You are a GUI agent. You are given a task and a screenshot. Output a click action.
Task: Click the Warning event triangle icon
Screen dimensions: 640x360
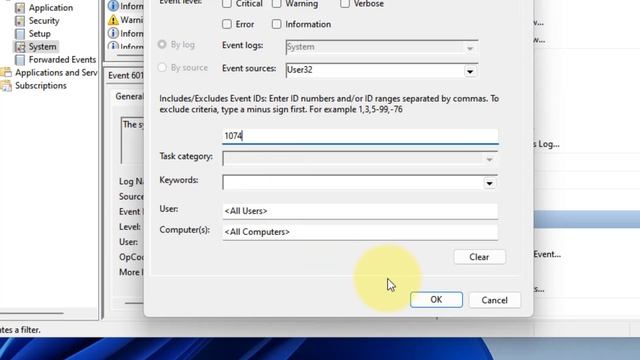(113, 20)
